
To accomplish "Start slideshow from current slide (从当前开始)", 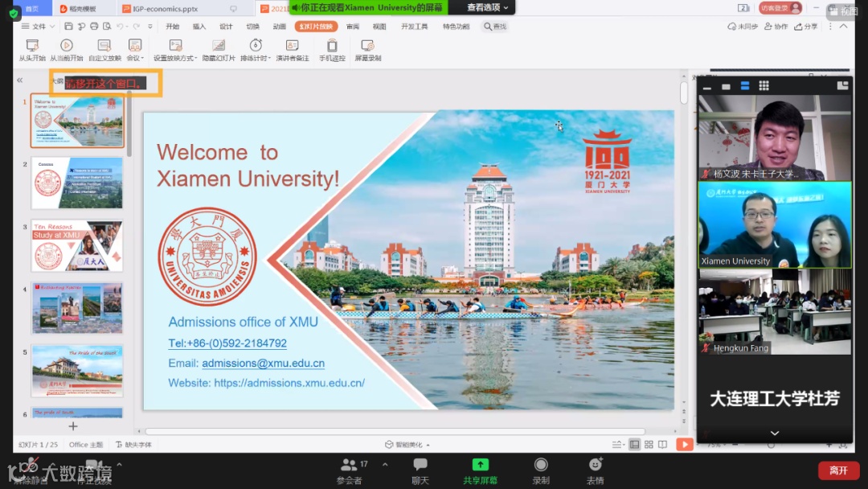I will click(67, 50).
